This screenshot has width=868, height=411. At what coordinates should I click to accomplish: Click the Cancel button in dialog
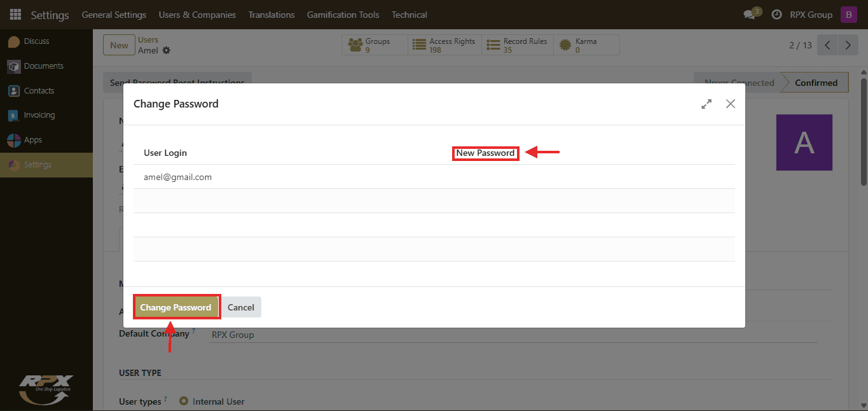click(x=241, y=307)
